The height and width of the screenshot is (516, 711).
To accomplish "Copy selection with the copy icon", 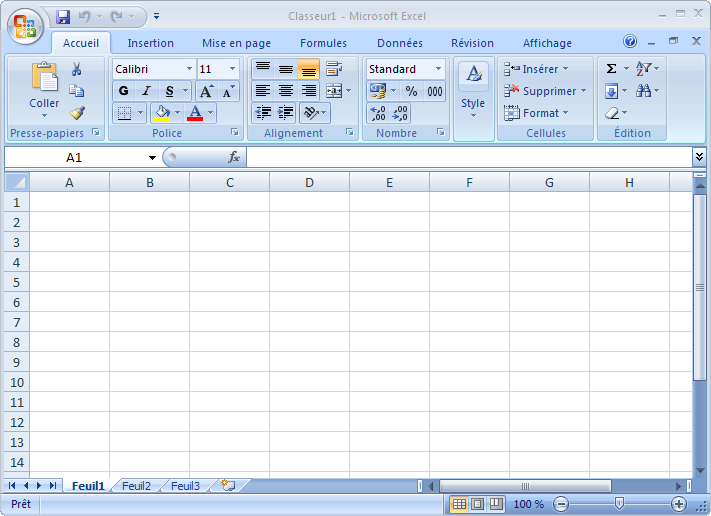I will pos(76,91).
